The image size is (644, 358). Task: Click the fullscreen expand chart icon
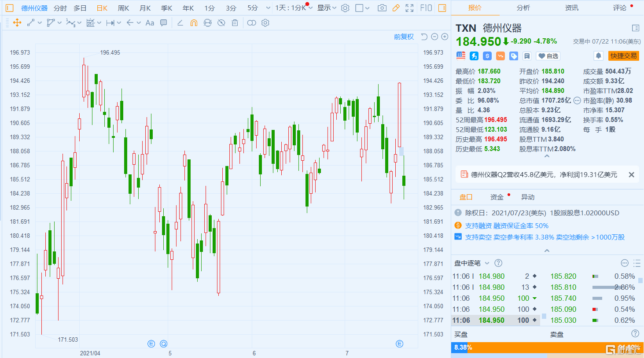point(409,8)
